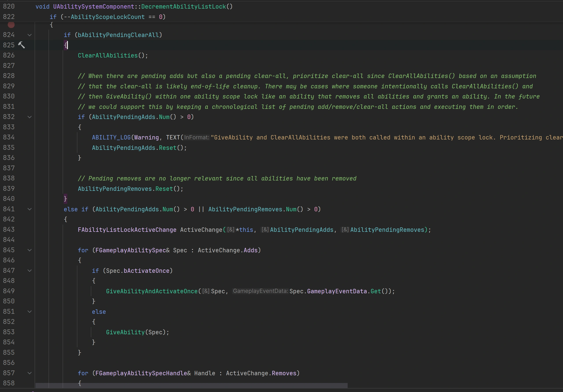Collapse the bAbilityPendingClearAll if block at line 824

(x=29, y=35)
